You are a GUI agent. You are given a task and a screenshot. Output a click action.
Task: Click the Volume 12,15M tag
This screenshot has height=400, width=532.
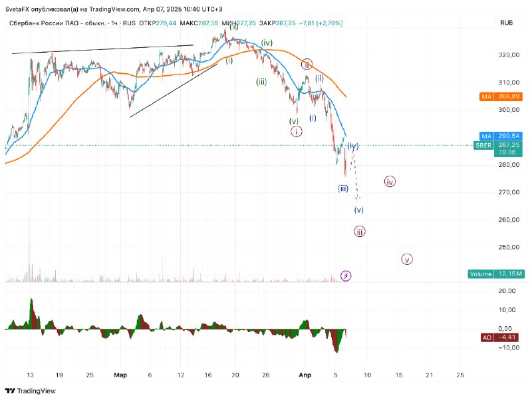[496, 274]
